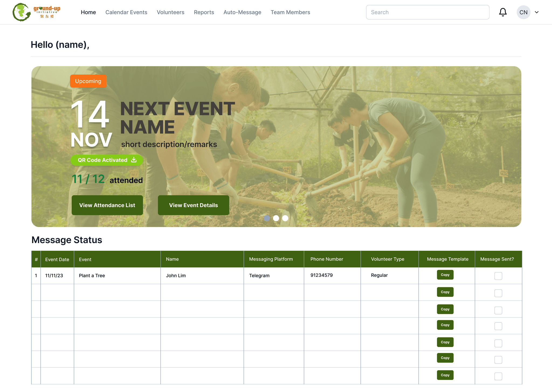552x392 pixels.
Task: Click the QR code download icon
Action: 134,160
